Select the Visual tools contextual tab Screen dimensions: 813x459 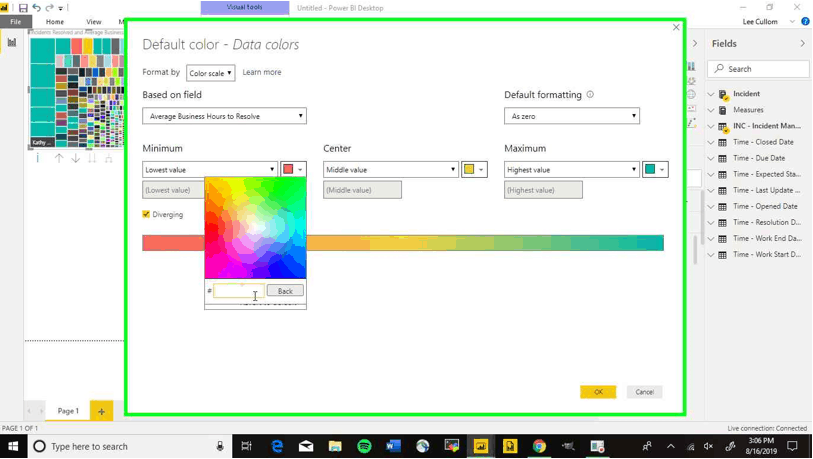coord(245,8)
